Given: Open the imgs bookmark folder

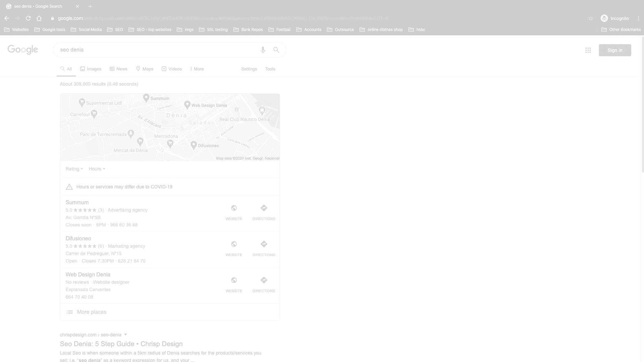Looking at the screenshot, I should 185,30.
